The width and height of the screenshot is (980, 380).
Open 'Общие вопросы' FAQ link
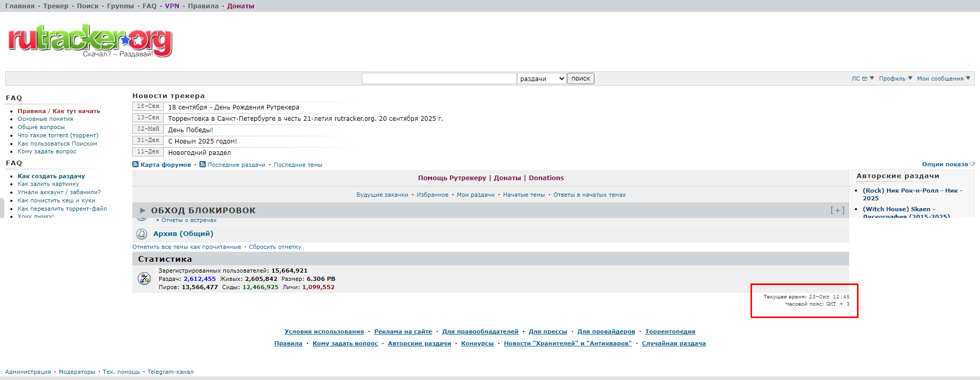(x=41, y=127)
